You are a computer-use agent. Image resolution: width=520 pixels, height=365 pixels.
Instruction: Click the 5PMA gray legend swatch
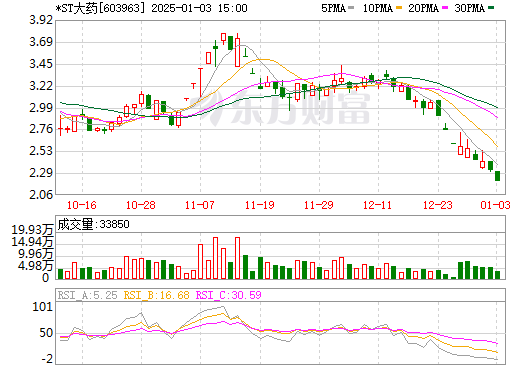pyautogui.click(x=351, y=8)
